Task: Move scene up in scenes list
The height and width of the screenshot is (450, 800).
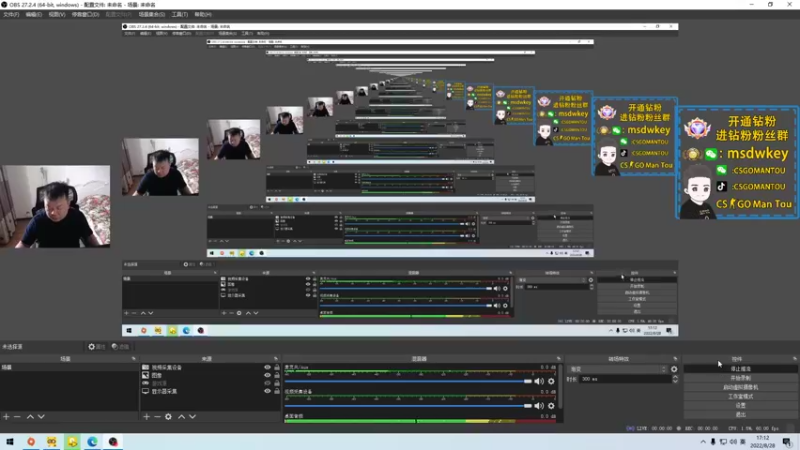Action: pyautogui.click(x=30, y=417)
